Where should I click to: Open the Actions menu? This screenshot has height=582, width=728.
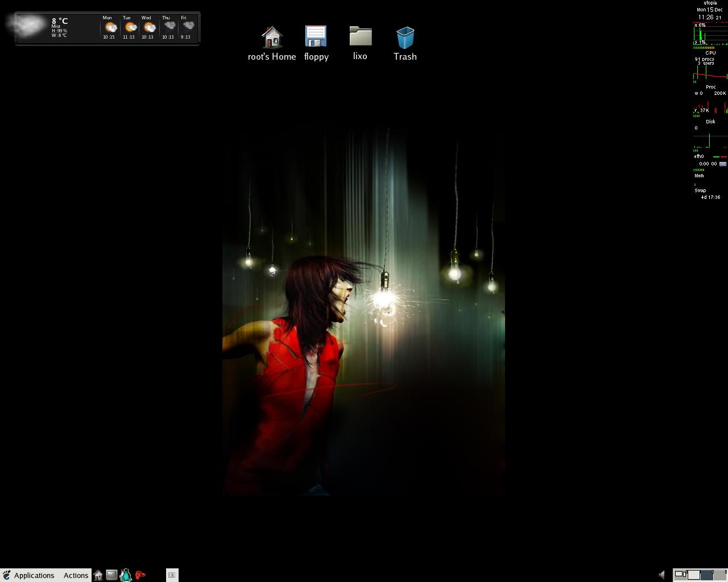(76, 575)
